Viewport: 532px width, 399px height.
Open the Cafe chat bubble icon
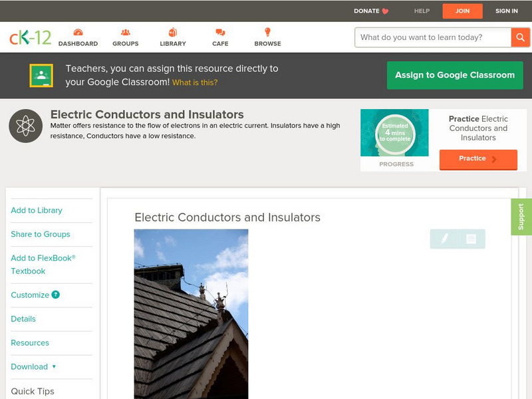(219, 31)
